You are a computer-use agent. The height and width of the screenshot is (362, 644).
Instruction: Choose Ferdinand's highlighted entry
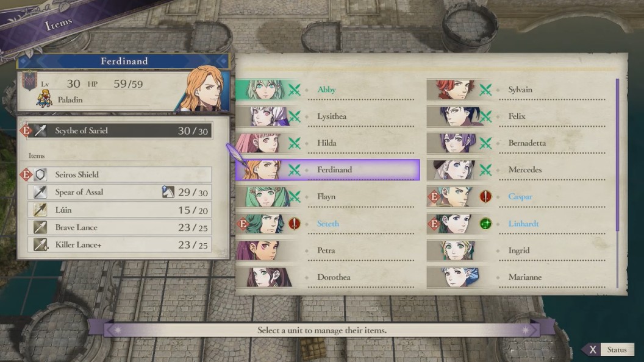[x=327, y=169]
